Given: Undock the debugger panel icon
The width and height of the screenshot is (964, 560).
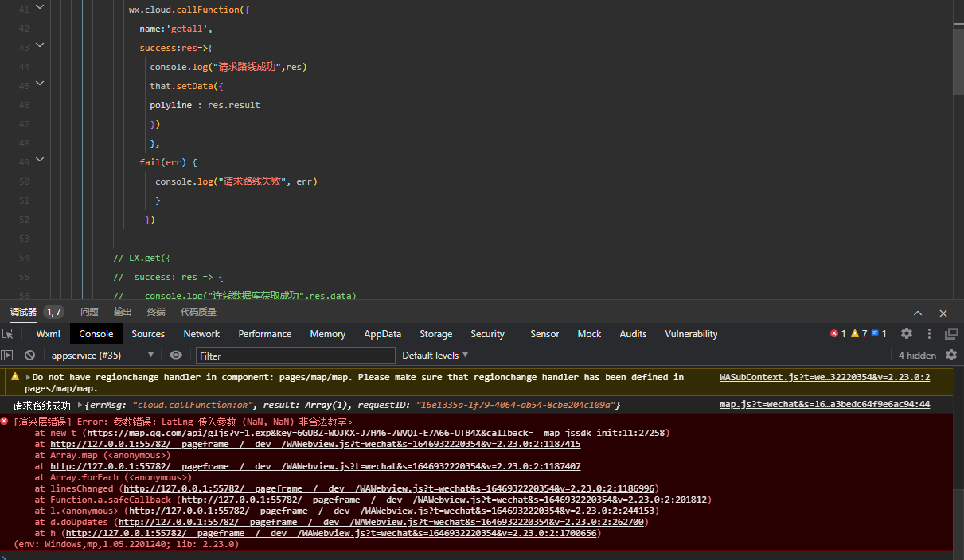Looking at the screenshot, I should [x=951, y=334].
